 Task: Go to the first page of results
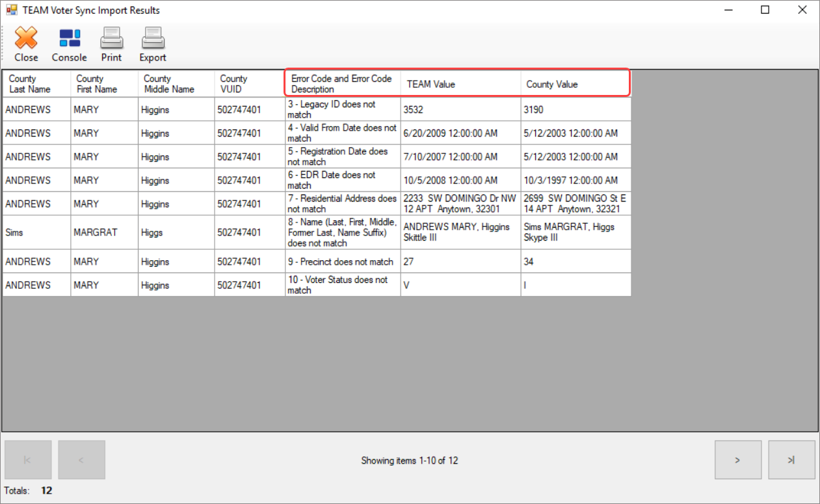(27, 460)
